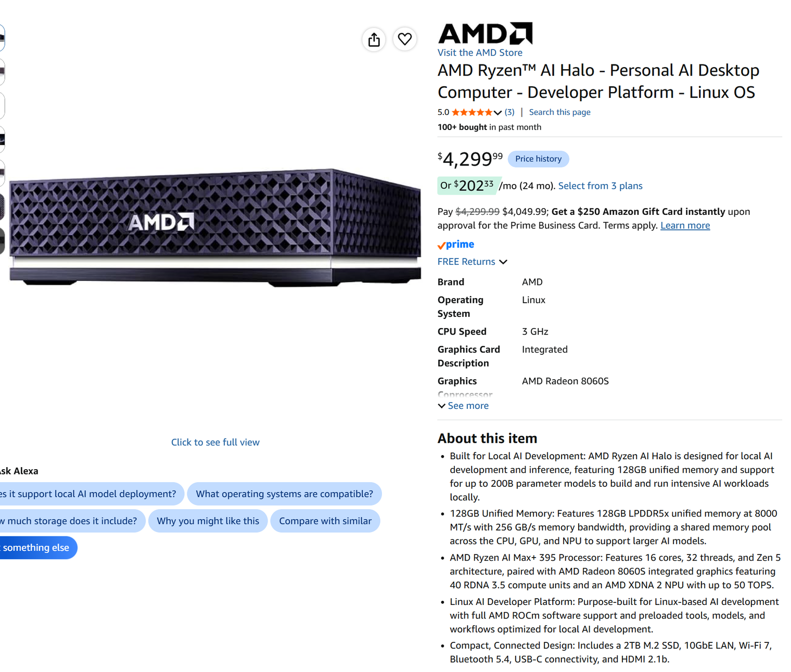Click the share icon above product image
Viewport: 791px width, 672px height.
click(374, 40)
